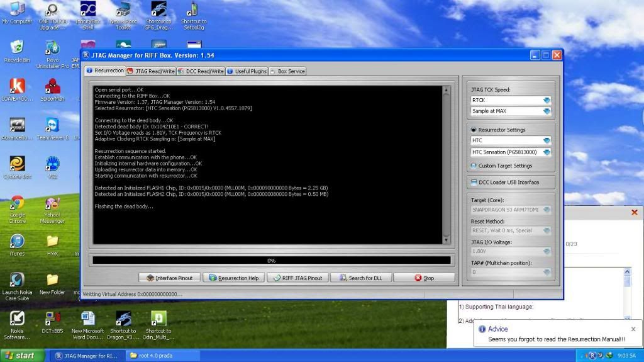Open Yahoo! Messenger desktop icon
The height and width of the screenshot is (362, 644).
click(52, 210)
